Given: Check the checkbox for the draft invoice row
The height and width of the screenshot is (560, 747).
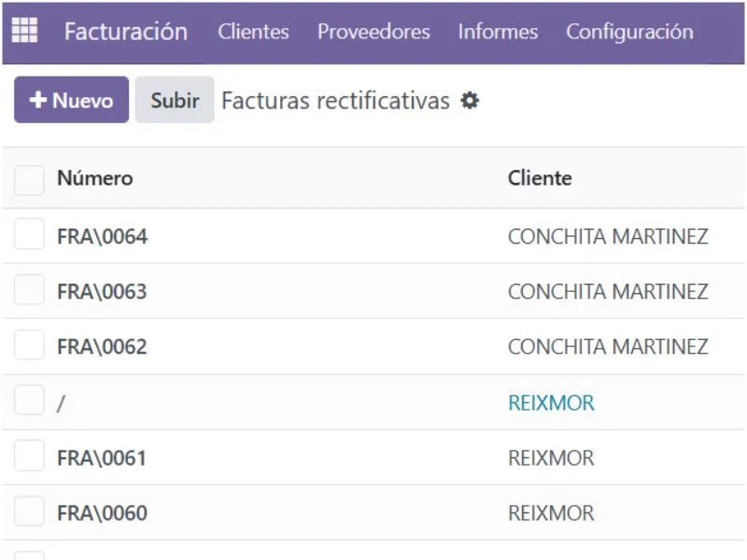Looking at the screenshot, I should (x=28, y=400).
